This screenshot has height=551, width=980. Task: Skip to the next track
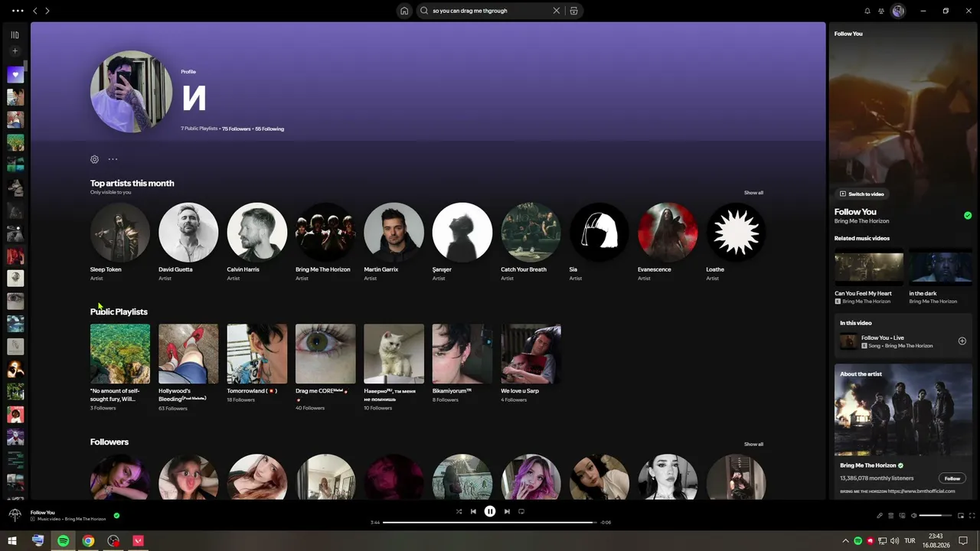[507, 511]
